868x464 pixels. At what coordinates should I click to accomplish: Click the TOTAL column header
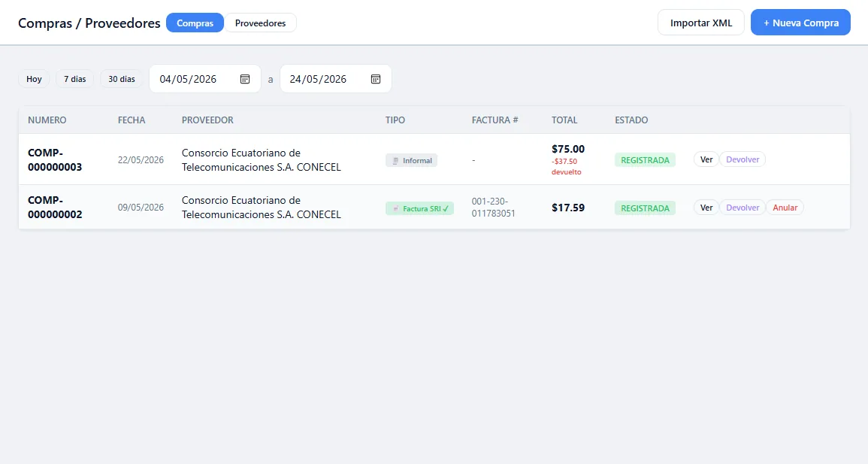564,120
